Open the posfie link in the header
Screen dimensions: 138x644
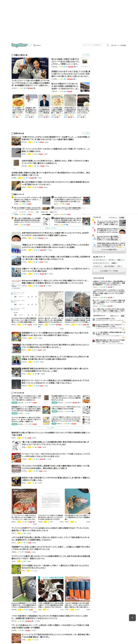(x=37, y=45)
